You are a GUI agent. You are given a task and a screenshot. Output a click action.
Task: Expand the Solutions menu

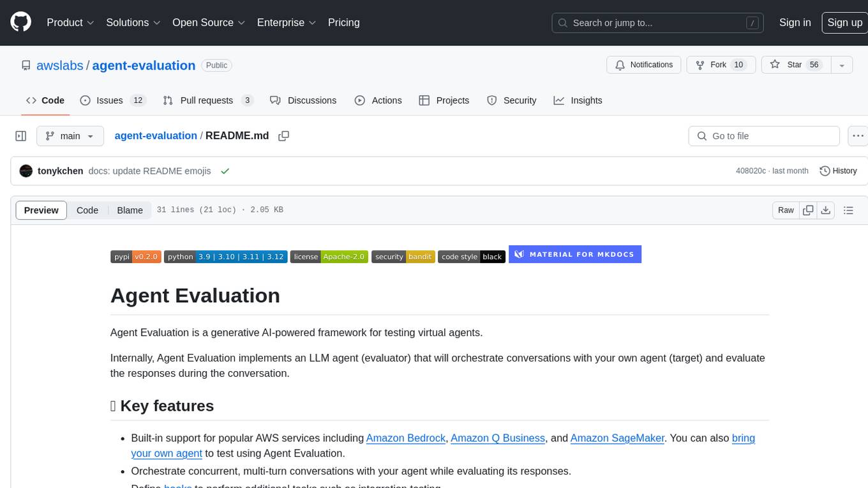pos(133,22)
